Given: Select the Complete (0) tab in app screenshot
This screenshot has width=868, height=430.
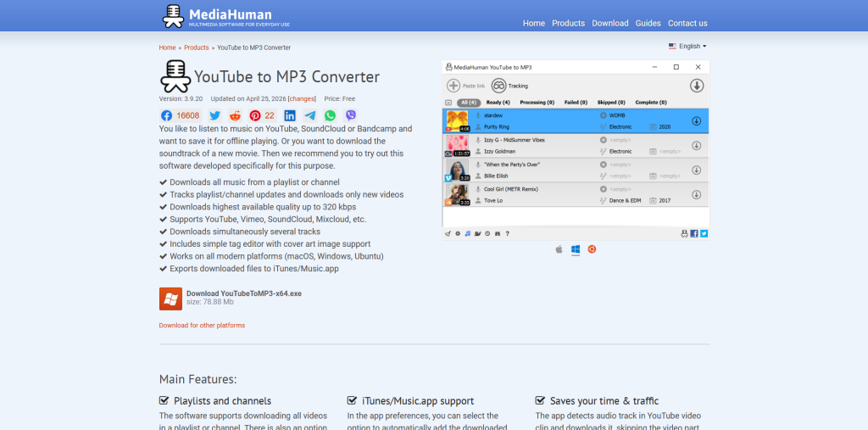Looking at the screenshot, I should (651, 103).
